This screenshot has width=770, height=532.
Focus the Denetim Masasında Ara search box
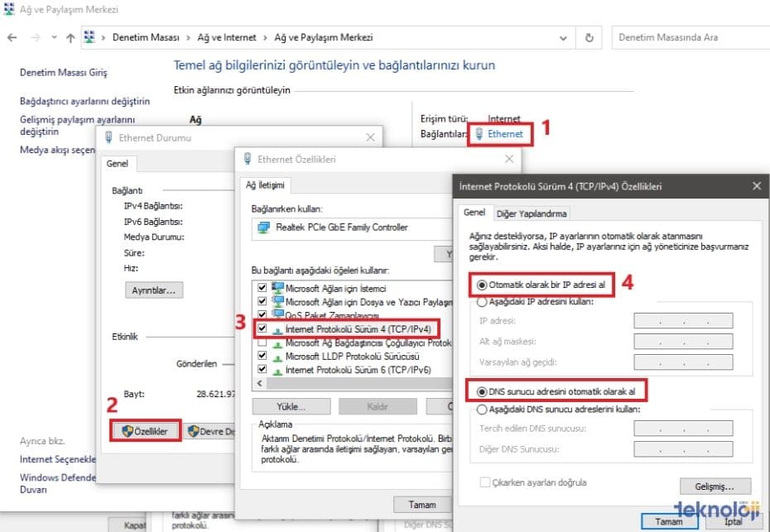[x=691, y=37]
